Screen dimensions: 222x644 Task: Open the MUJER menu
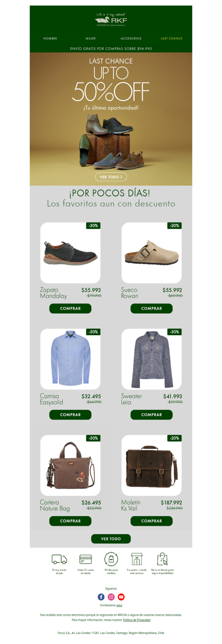[90, 38]
